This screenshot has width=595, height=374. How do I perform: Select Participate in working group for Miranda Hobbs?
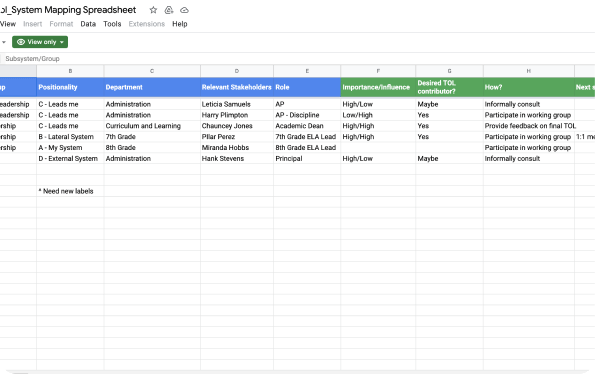coord(529,148)
